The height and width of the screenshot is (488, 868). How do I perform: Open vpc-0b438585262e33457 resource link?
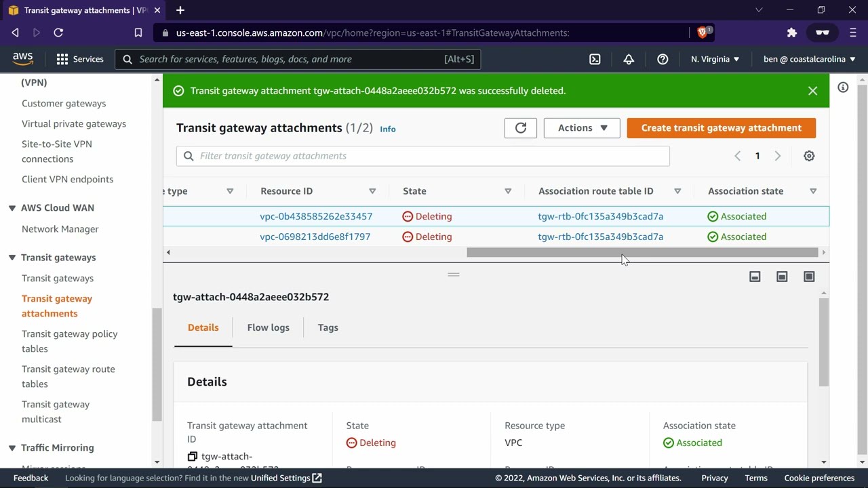(x=316, y=216)
